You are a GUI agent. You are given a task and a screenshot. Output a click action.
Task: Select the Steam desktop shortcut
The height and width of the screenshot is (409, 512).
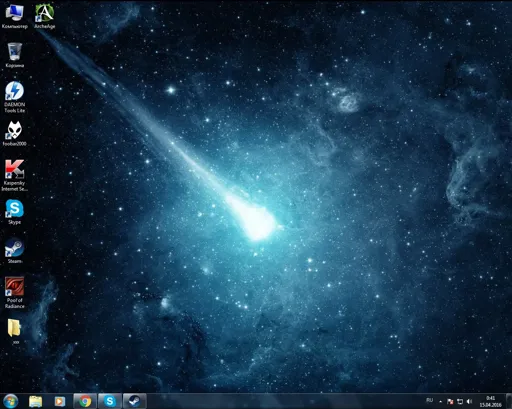tap(15, 251)
